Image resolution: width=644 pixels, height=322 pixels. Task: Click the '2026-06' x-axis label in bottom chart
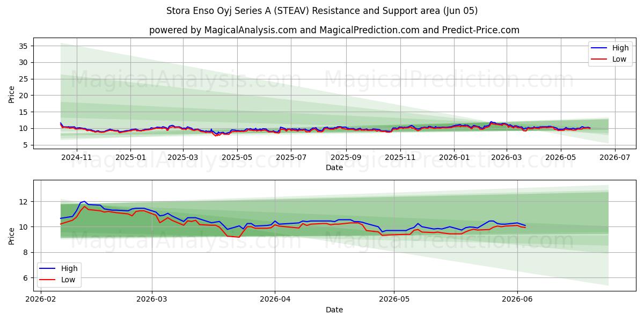(517, 300)
